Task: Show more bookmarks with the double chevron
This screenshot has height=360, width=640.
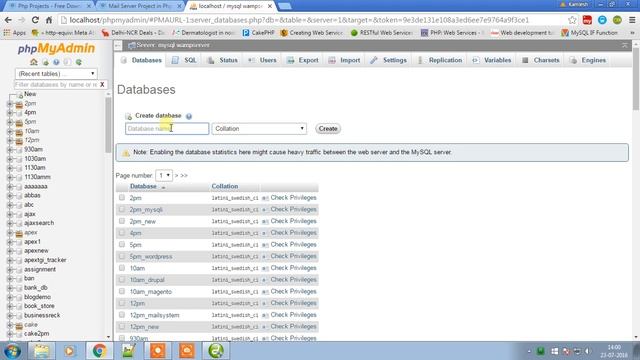Action: coord(633,33)
